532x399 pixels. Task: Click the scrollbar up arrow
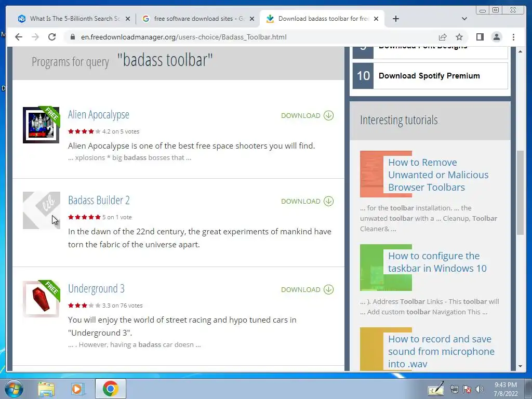[520, 51]
